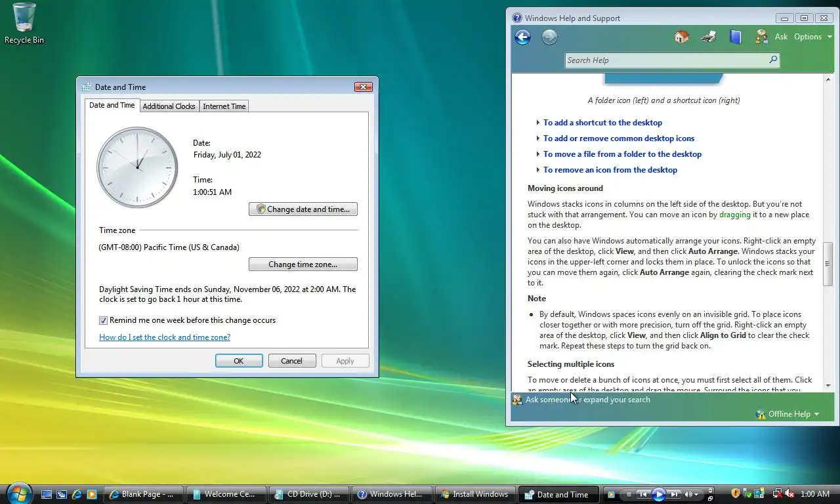The height and width of the screenshot is (504, 840).
Task: Skip to next track in taskbar player
Action: pos(674,494)
